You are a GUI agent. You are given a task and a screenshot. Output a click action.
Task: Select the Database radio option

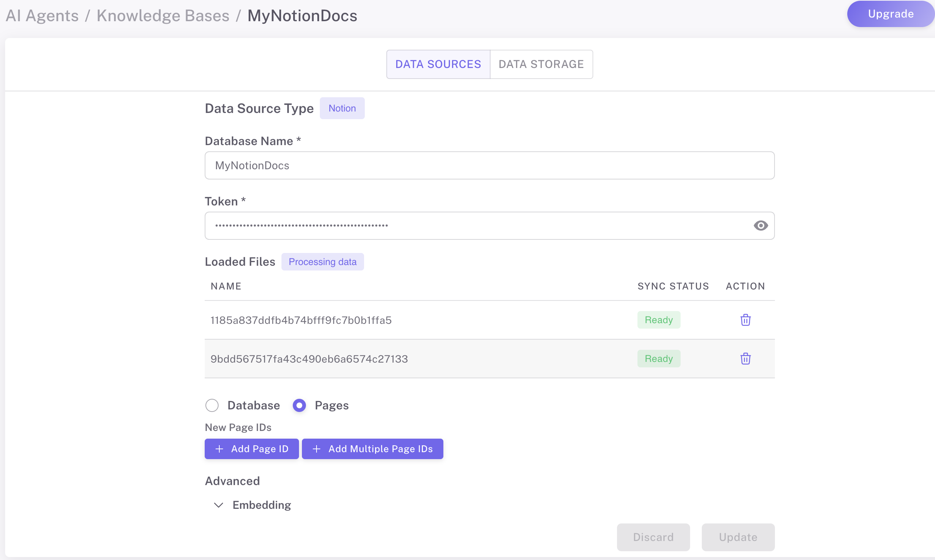(x=212, y=405)
